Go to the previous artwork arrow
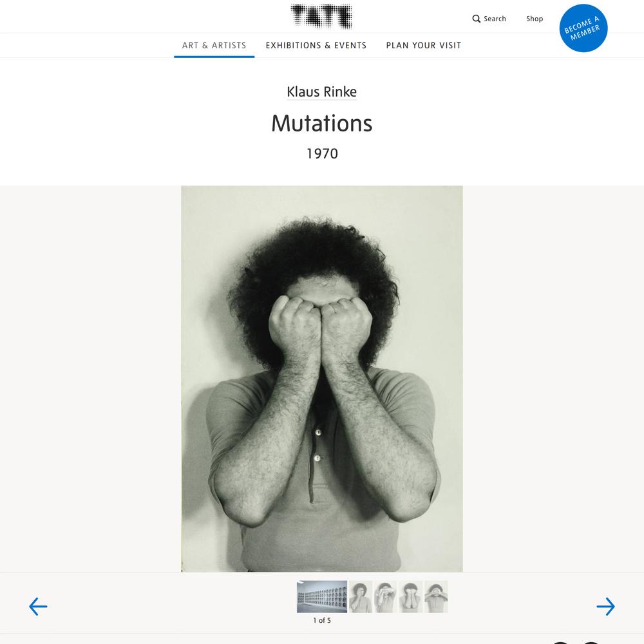This screenshot has width=644, height=644. [38, 606]
